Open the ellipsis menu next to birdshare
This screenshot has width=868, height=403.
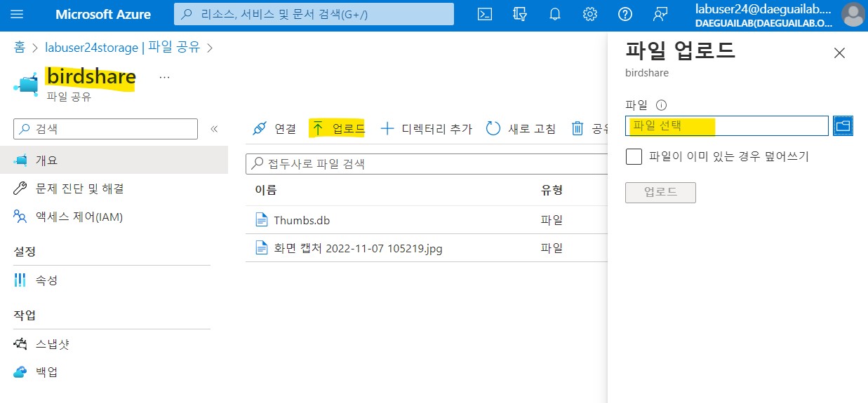(164, 77)
